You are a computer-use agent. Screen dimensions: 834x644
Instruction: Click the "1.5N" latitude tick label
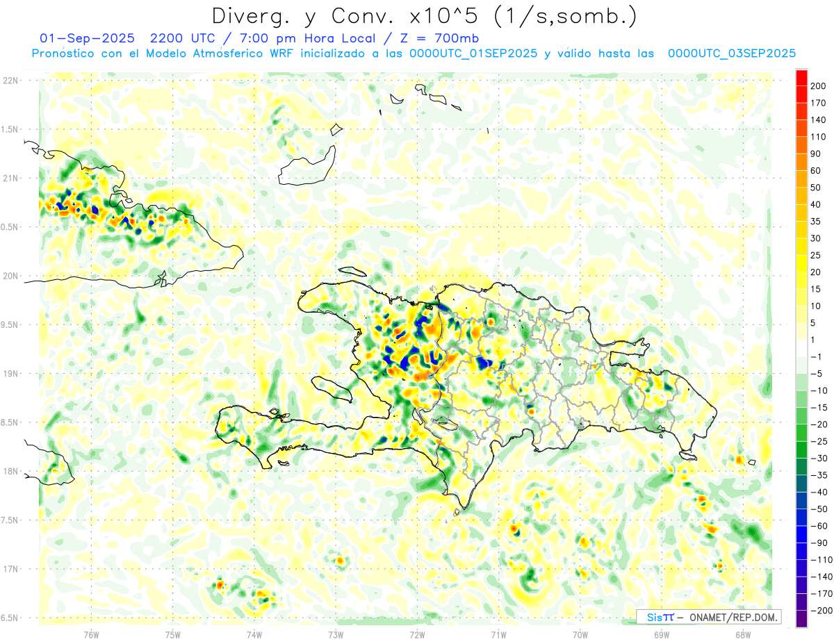tap(10, 129)
